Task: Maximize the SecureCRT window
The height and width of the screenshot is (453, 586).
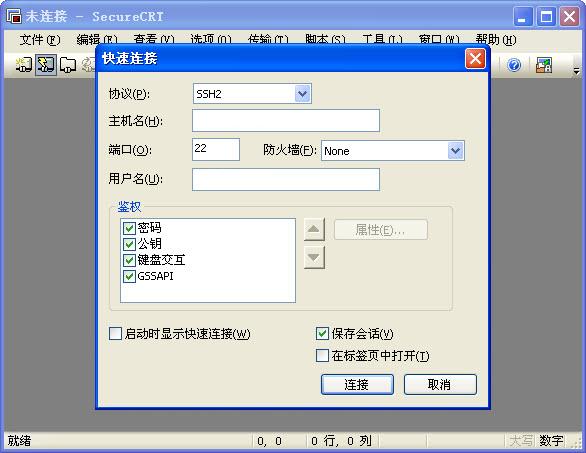Action: (546, 16)
